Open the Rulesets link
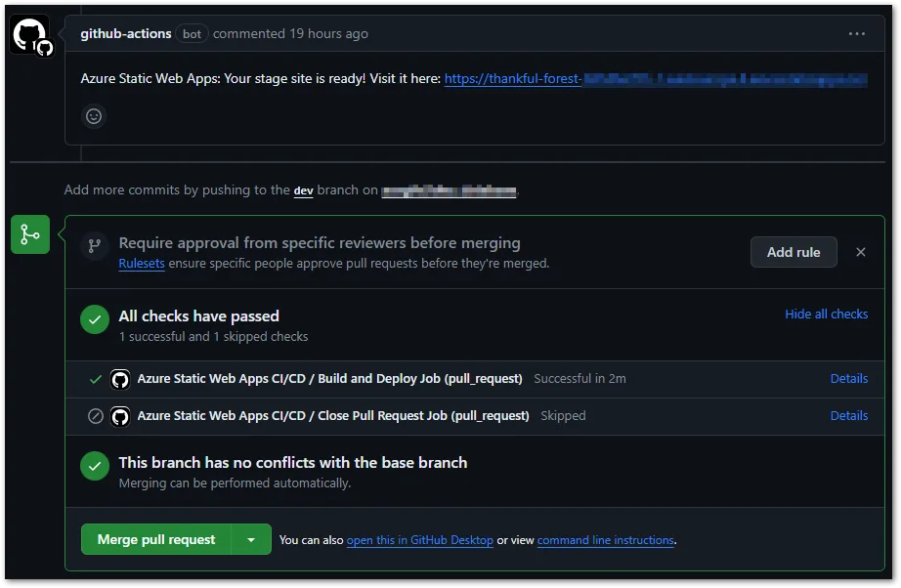The image size is (901, 588). coord(142,264)
